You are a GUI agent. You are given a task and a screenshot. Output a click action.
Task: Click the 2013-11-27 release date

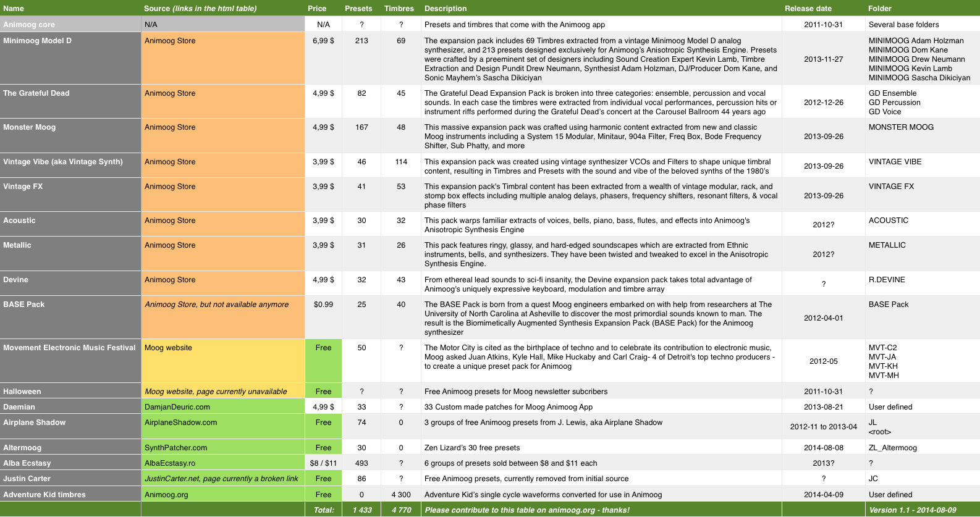[x=823, y=59]
